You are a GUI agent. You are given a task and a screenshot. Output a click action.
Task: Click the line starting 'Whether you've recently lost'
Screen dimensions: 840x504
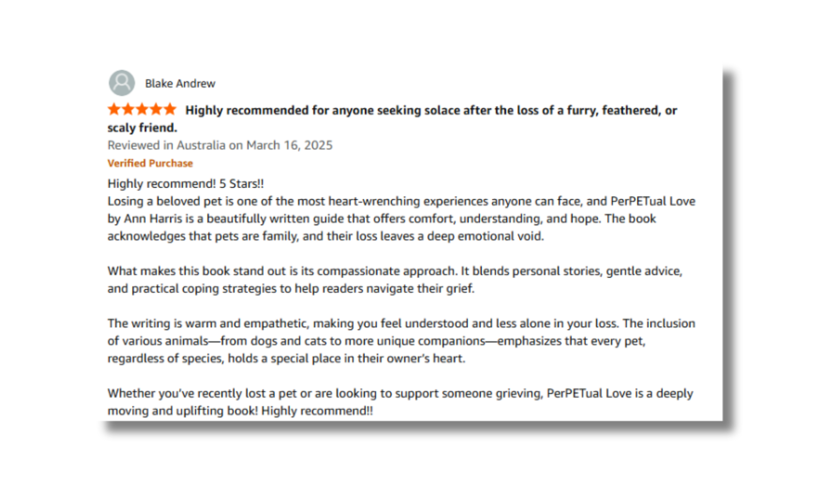[x=400, y=393]
